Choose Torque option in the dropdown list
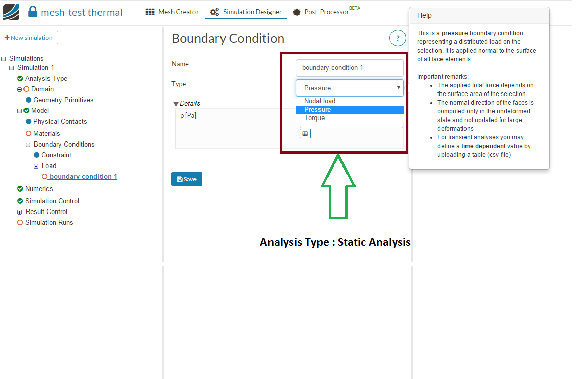Image resolution: width=588 pixels, height=379 pixels. pos(314,118)
